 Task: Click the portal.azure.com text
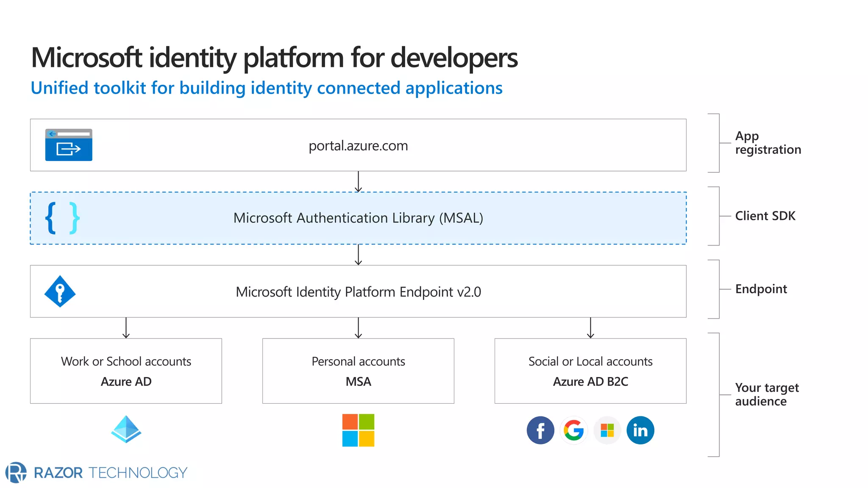pos(358,146)
